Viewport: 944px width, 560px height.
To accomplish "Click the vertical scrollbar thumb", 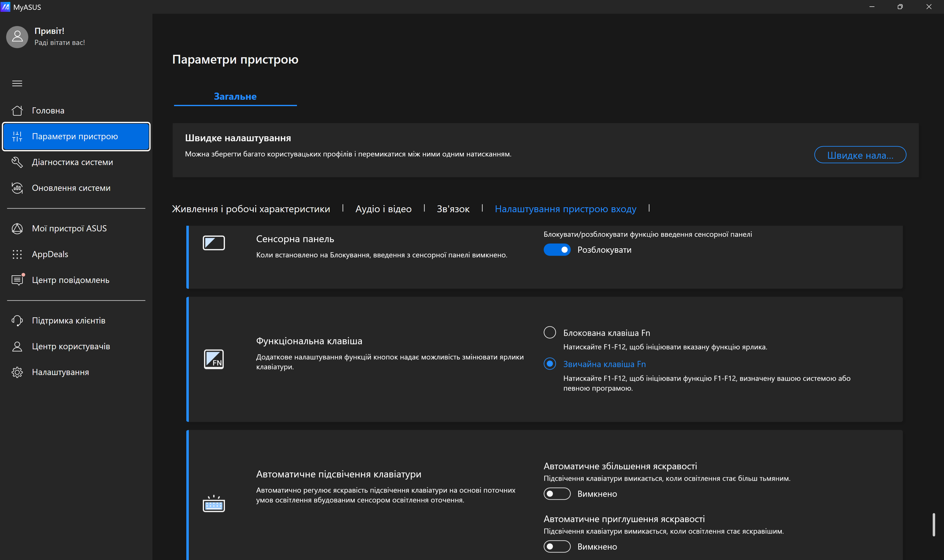I will (933, 525).
